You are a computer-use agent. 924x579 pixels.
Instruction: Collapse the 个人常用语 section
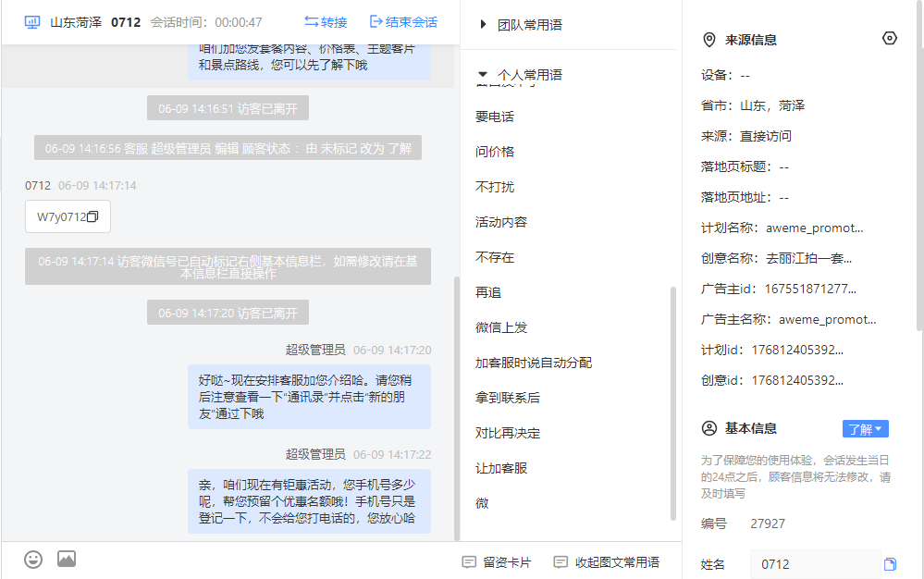[522, 75]
